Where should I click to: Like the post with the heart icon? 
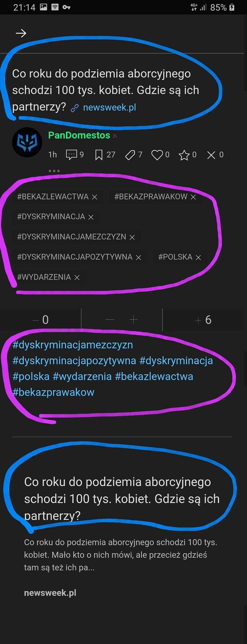pos(157,155)
